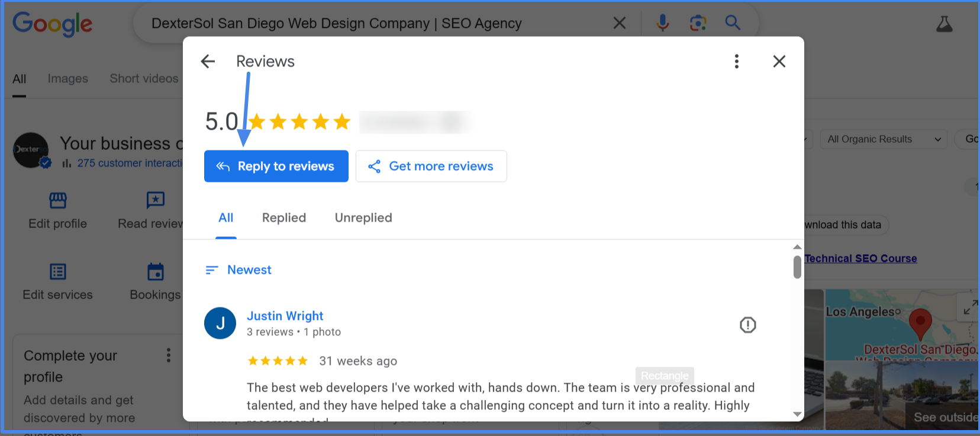Switch to the Images search tab

[x=68, y=79]
